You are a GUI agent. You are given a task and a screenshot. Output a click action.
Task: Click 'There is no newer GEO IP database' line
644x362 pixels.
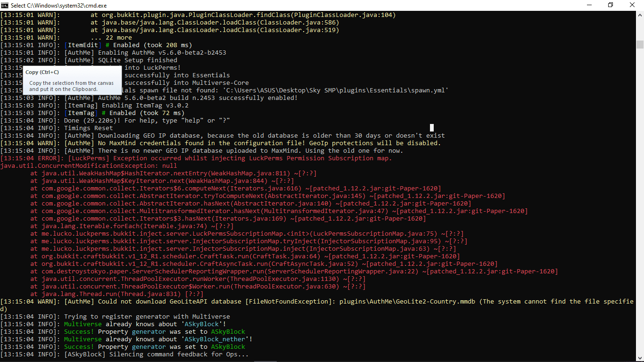[202, 151]
